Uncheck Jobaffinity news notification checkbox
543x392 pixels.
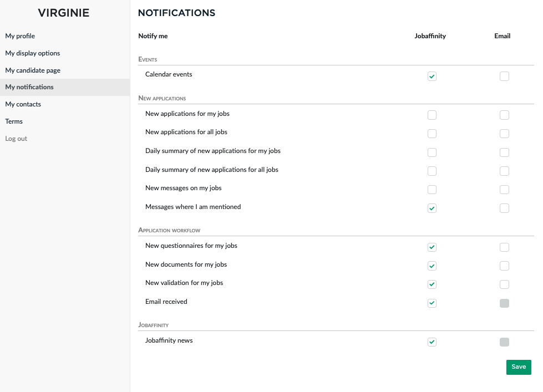(432, 342)
